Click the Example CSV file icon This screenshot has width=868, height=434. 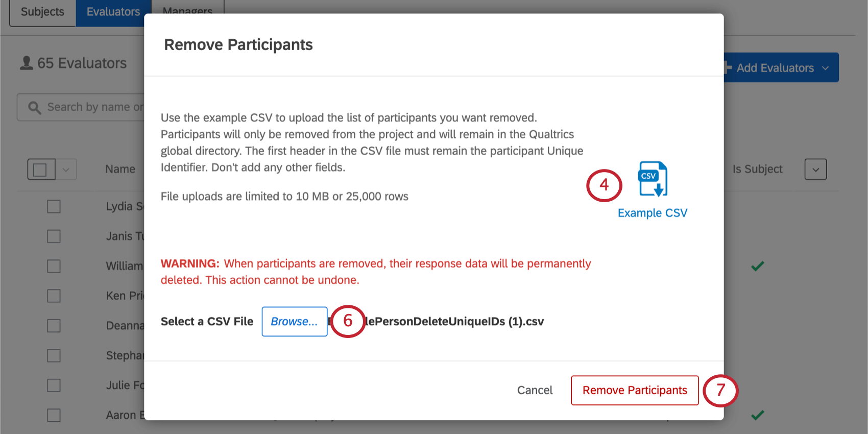click(653, 179)
